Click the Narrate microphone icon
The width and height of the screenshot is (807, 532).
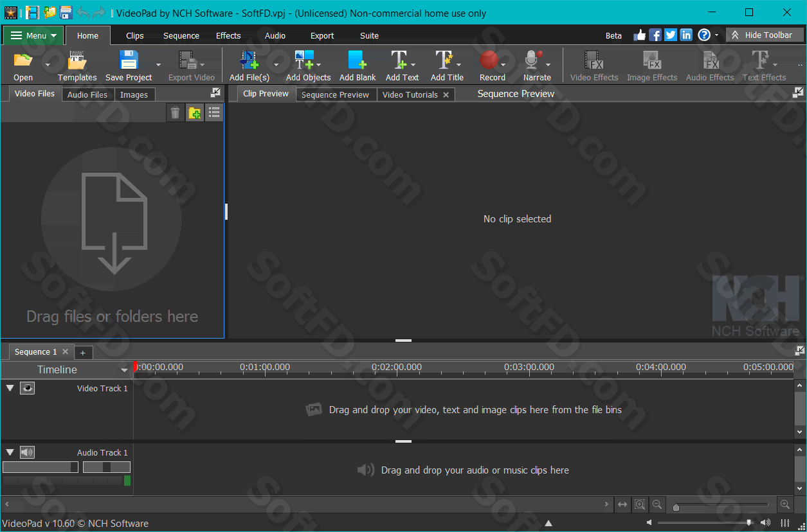[534, 60]
